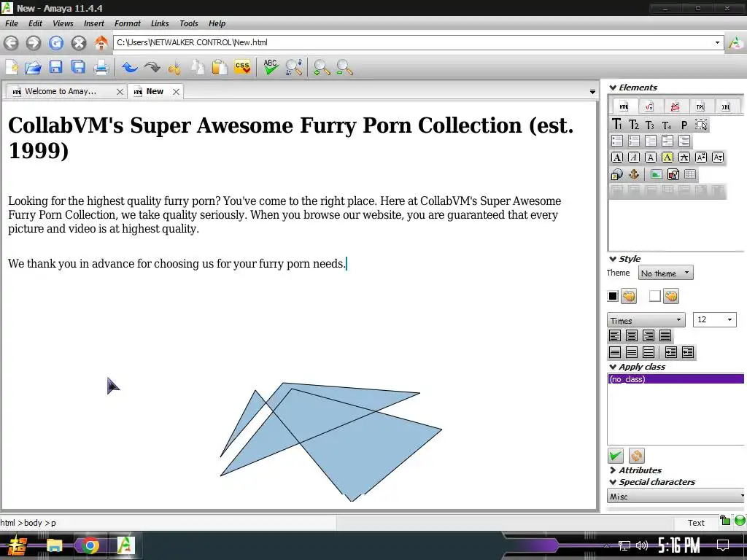Apply italic emphasis (slanted A icon)
Viewport: 747px width, 560px height.
pos(634,157)
